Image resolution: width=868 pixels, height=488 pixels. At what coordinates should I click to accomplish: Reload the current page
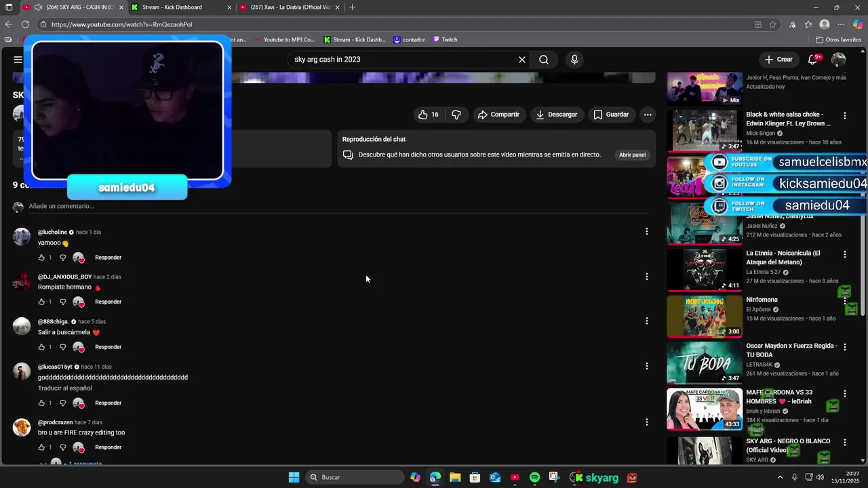tap(25, 24)
